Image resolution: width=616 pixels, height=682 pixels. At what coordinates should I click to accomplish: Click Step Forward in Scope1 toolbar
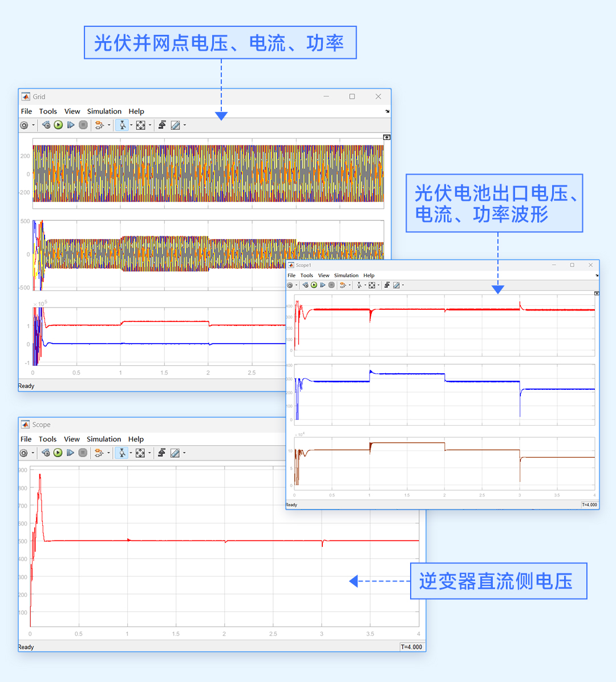323,285
